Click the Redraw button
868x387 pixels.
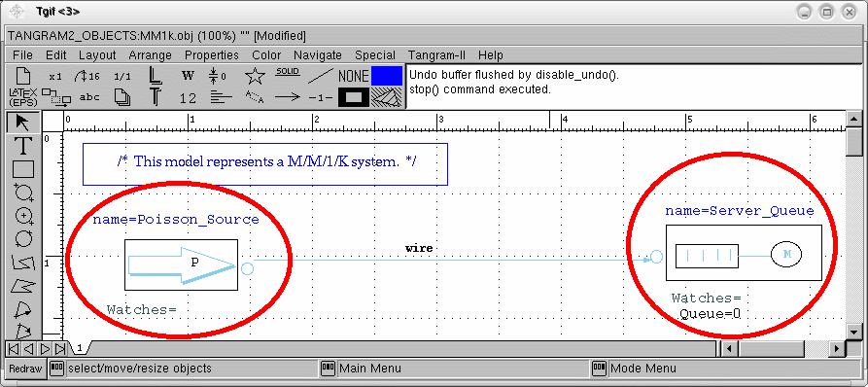(x=25, y=369)
